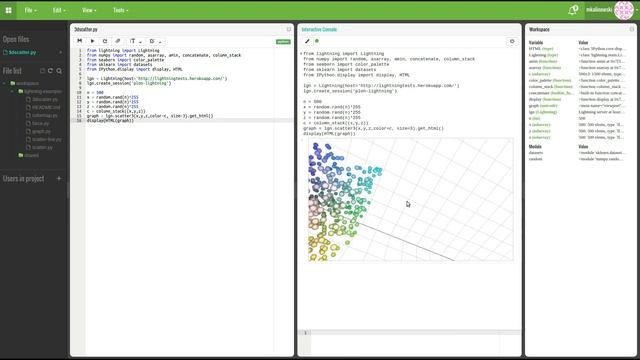This screenshot has height=360, width=640.
Task: Create new file in File list
Action: (42, 71)
